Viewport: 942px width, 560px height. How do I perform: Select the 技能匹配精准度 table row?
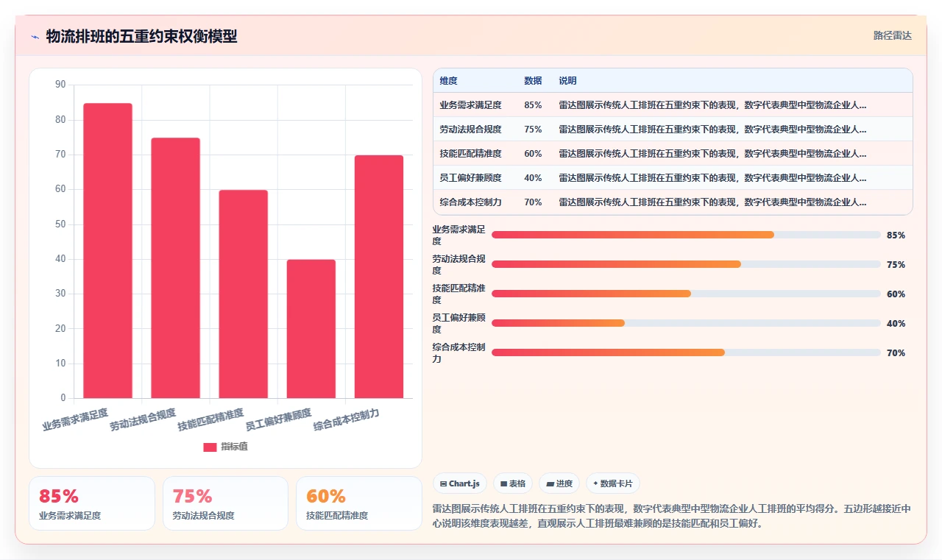[673, 153]
